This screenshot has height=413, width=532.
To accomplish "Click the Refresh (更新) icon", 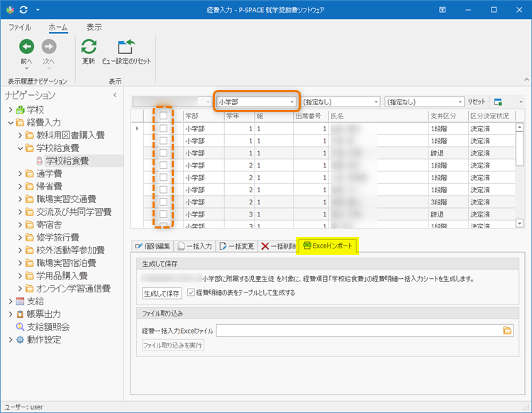I will [89, 47].
